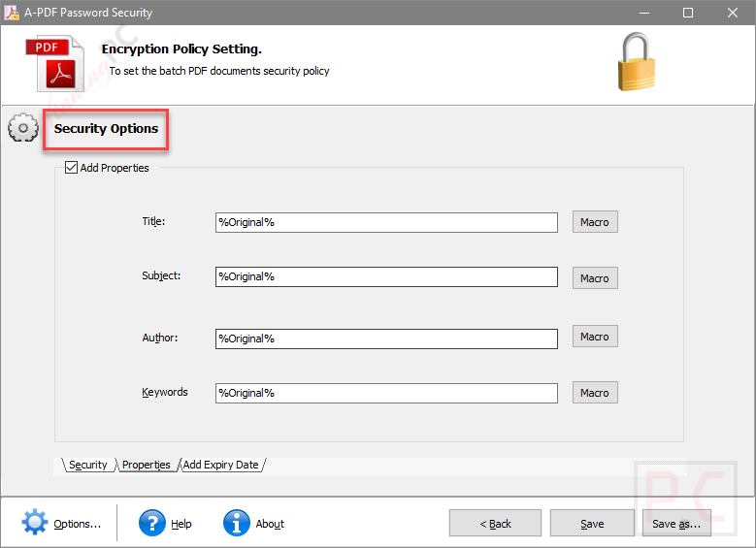Focus the Keywords input field
This screenshot has width=756, height=548.
coord(386,393)
